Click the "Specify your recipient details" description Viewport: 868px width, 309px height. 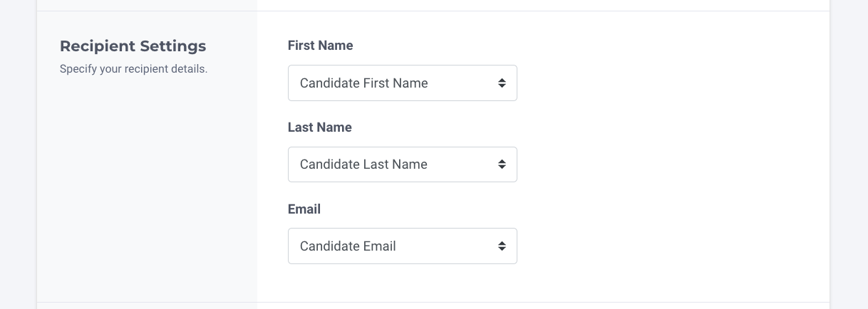click(x=133, y=70)
